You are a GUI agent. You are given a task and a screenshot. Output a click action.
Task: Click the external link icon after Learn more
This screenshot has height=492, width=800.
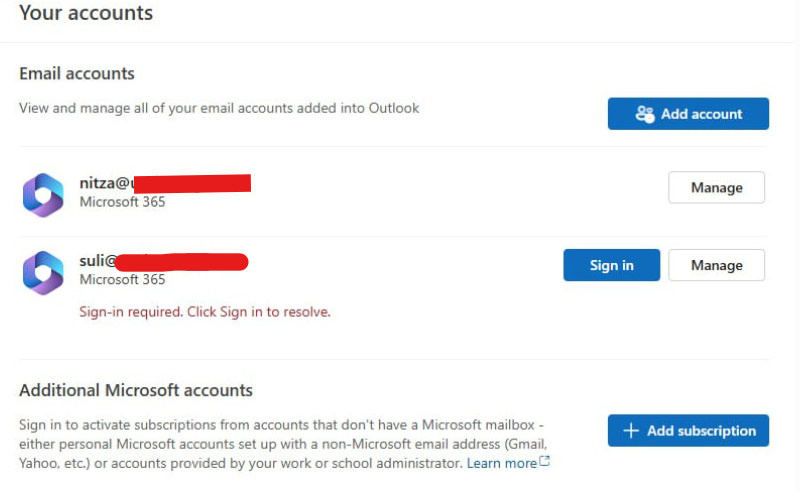[544, 461]
